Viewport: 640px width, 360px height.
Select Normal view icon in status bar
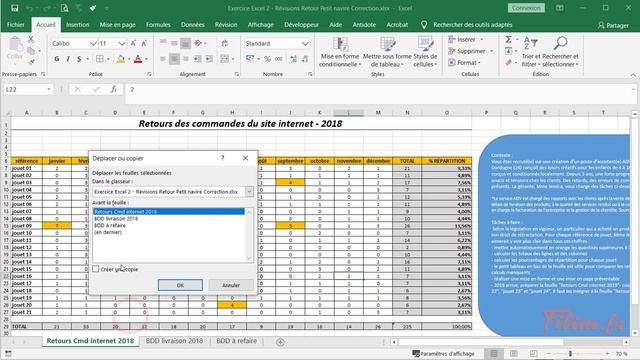pos(494,353)
